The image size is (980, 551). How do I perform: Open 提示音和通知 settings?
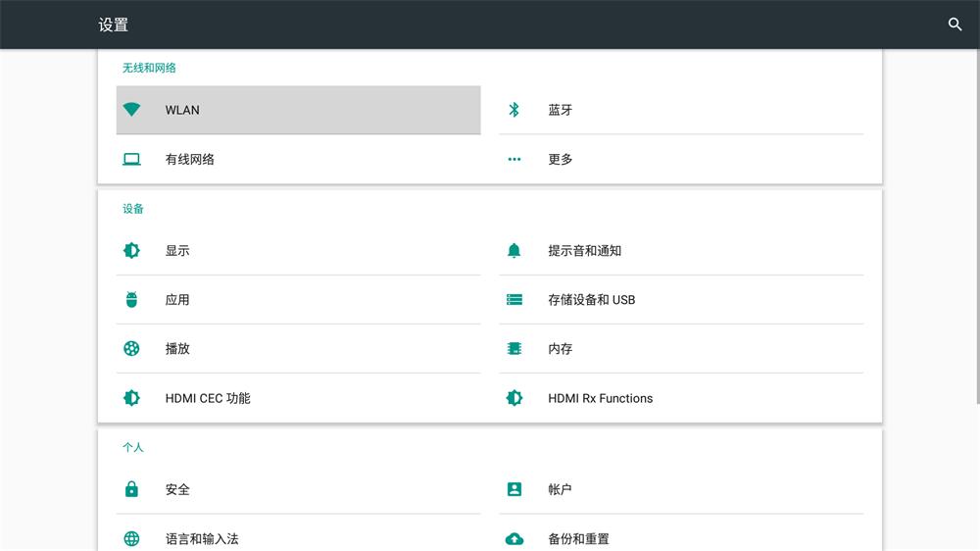681,251
